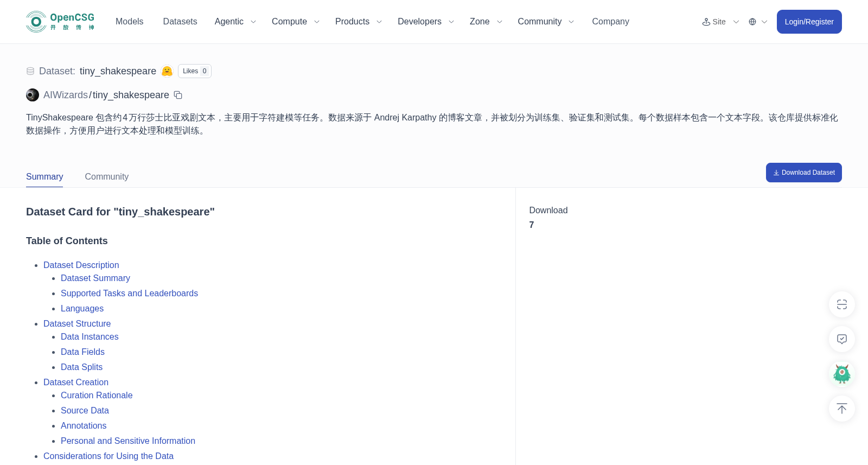Open the feedback floating button

click(842, 339)
